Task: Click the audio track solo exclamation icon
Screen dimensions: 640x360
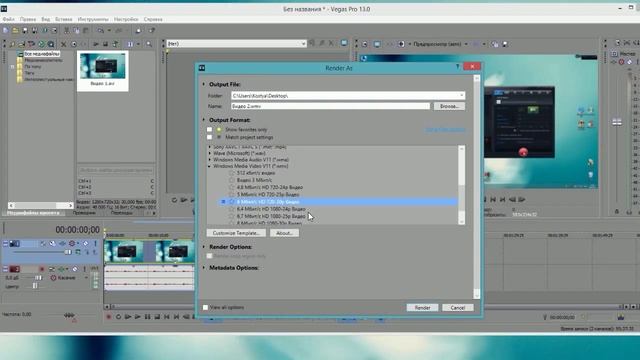Action: 84,269
